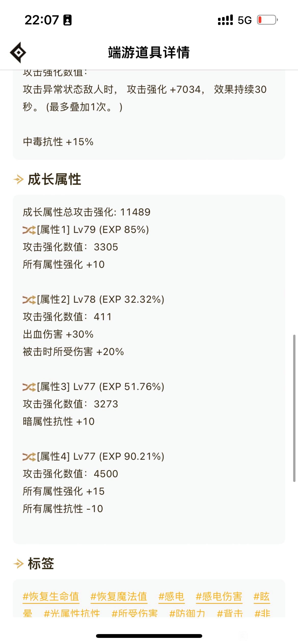Tap the 成长属性 section heading

[x=55, y=179]
